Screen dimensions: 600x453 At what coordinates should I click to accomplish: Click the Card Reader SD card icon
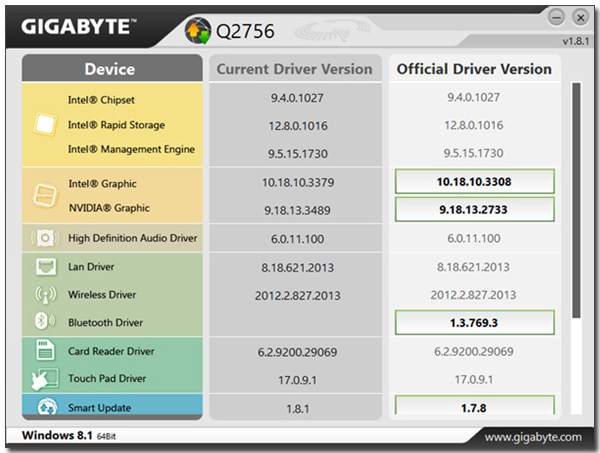(x=45, y=350)
